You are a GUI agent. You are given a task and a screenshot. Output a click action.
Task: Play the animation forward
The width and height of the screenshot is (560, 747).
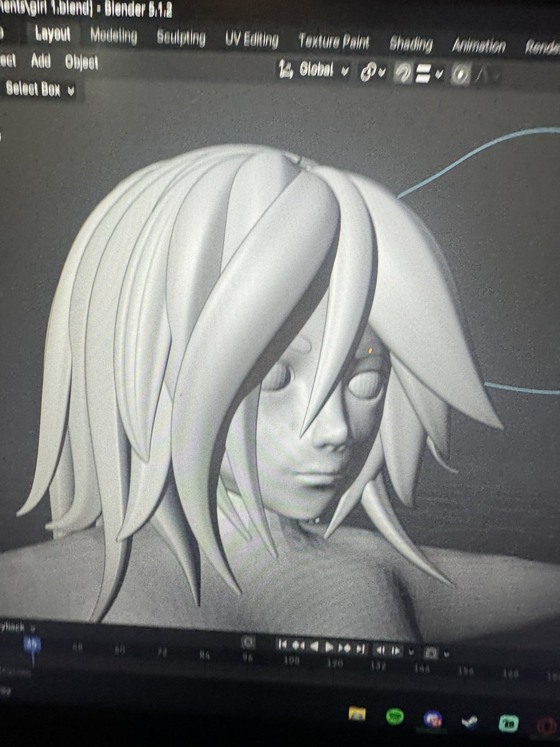(x=329, y=647)
